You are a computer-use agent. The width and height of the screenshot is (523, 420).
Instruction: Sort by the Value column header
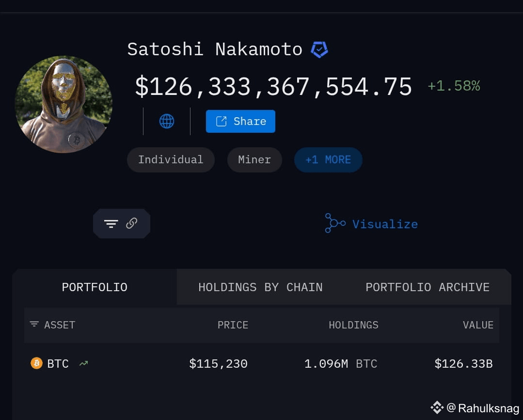click(478, 325)
